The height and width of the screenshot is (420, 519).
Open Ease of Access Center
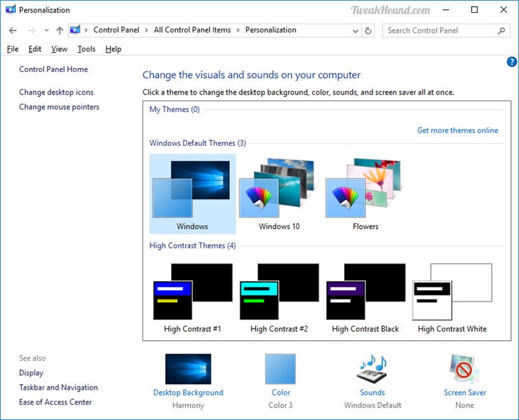point(55,402)
